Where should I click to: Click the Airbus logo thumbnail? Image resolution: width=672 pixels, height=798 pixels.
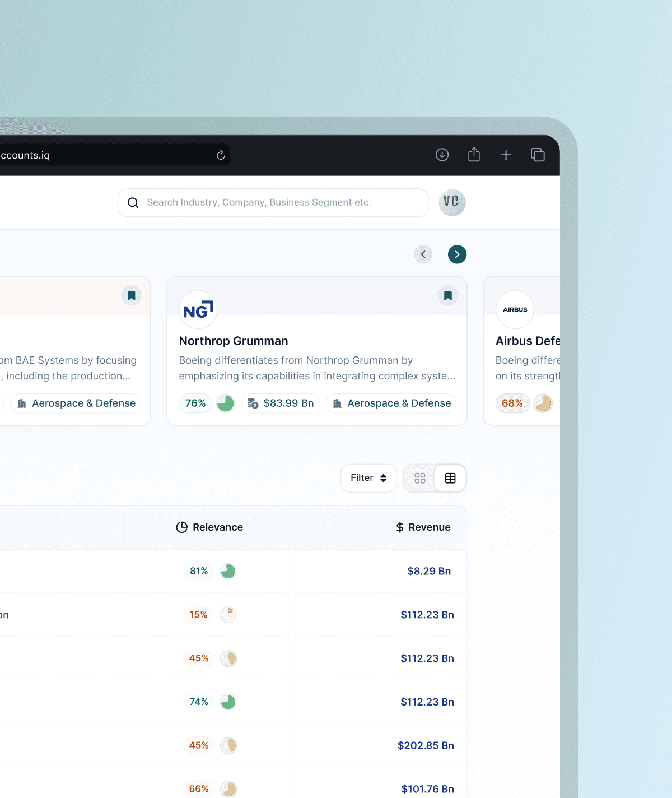coord(515,309)
